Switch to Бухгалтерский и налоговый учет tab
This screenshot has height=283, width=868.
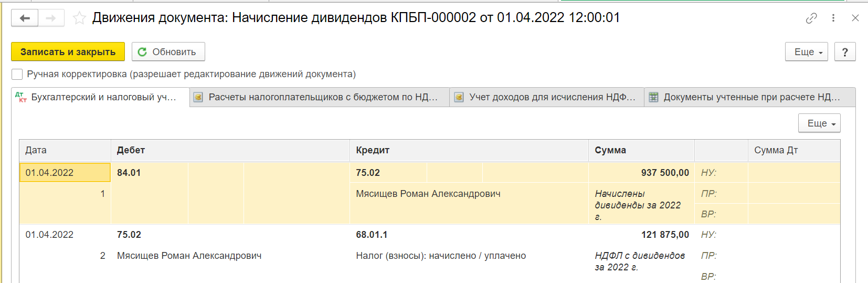pyautogui.click(x=101, y=97)
